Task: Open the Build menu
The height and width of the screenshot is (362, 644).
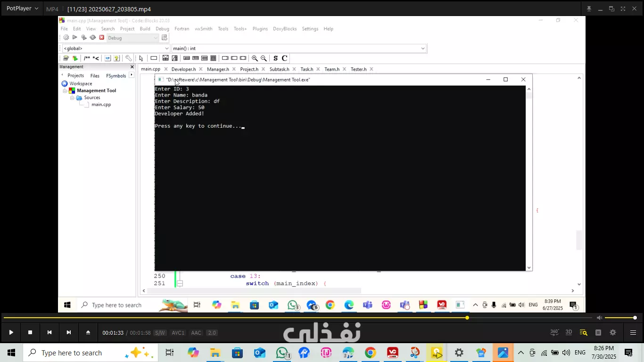Action: click(145, 29)
